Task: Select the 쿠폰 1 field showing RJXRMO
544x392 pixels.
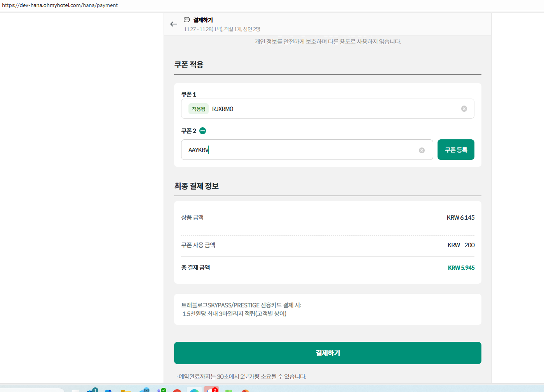Action: point(328,109)
